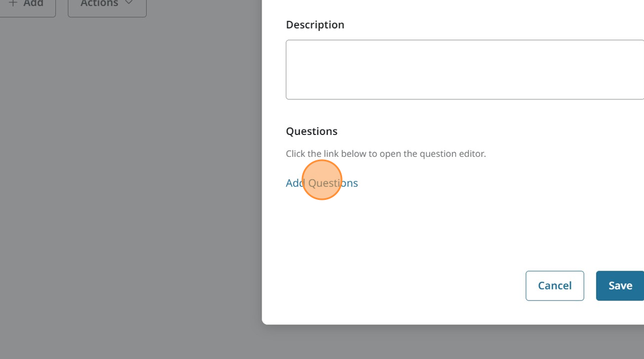Click the word 'Actions' on the dropdown
This screenshot has height=359, width=644.
pyautogui.click(x=99, y=4)
